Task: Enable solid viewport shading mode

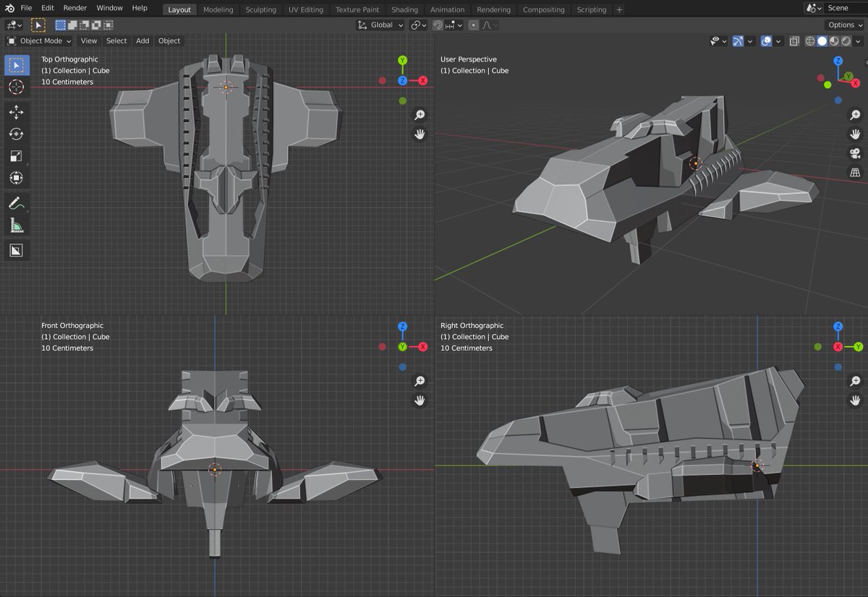Action: tap(822, 42)
